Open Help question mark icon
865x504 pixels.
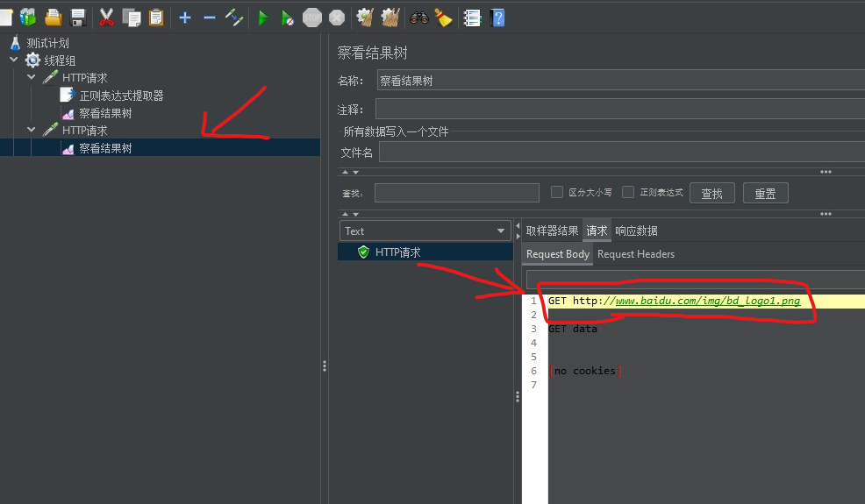tap(497, 18)
